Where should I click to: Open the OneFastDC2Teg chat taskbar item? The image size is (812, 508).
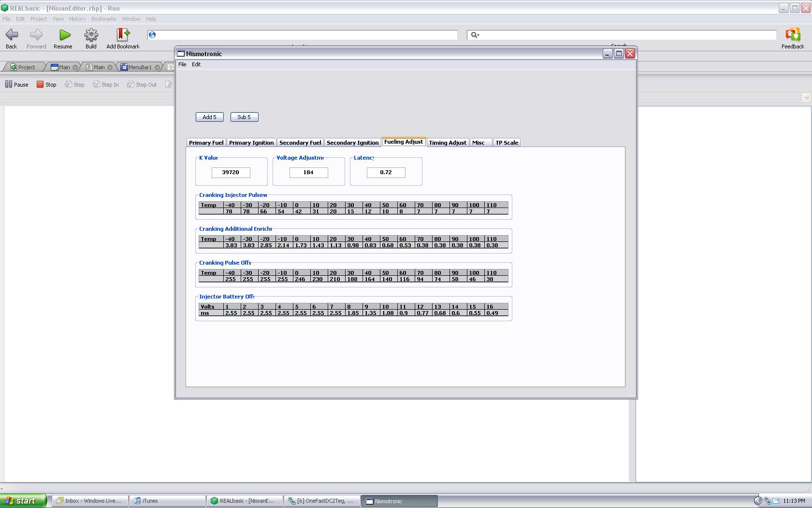(322, 501)
